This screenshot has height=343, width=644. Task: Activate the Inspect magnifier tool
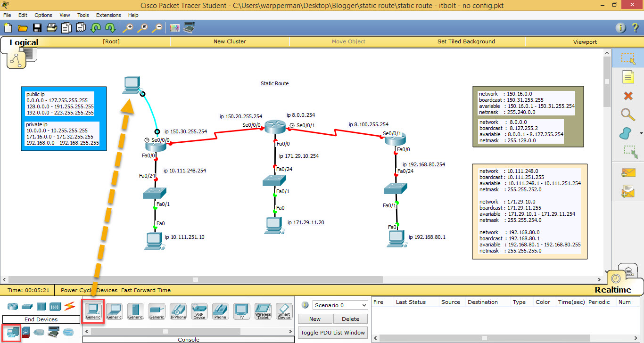point(627,114)
